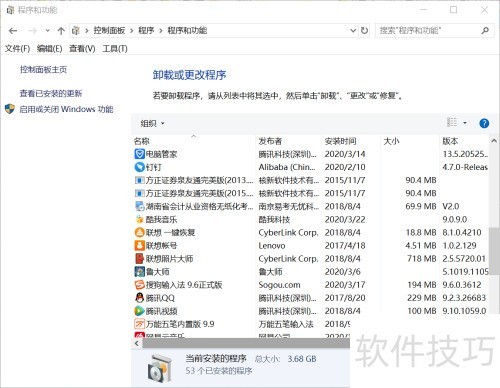Open the 组织 dropdown menu
This screenshot has height=388, width=500.
(152, 123)
